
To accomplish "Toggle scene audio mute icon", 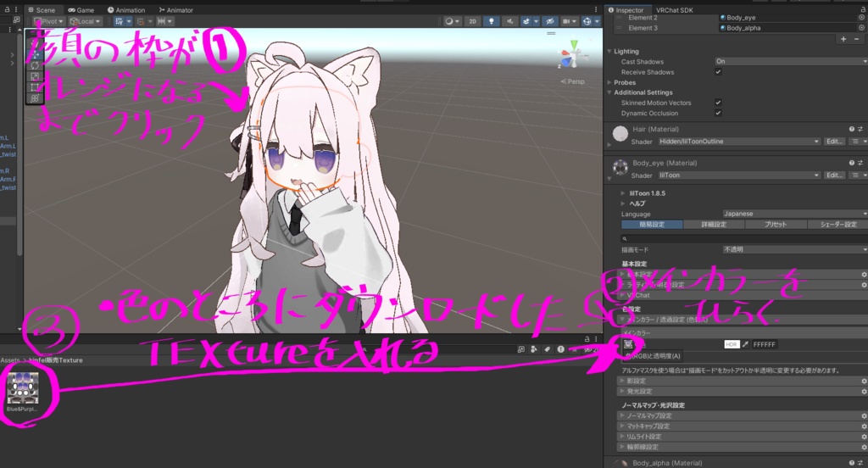I will click(x=509, y=21).
